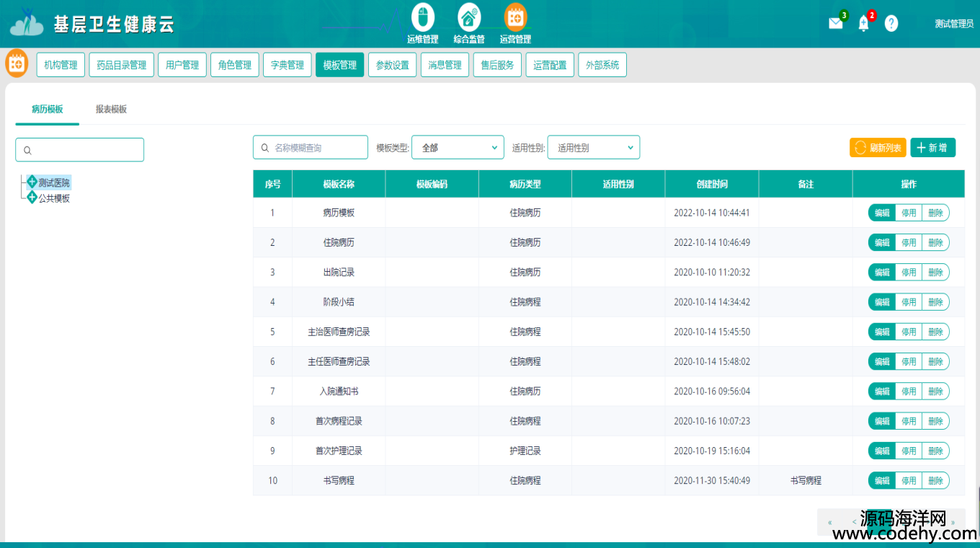Click the help question mark icon

tap(891, 23)
